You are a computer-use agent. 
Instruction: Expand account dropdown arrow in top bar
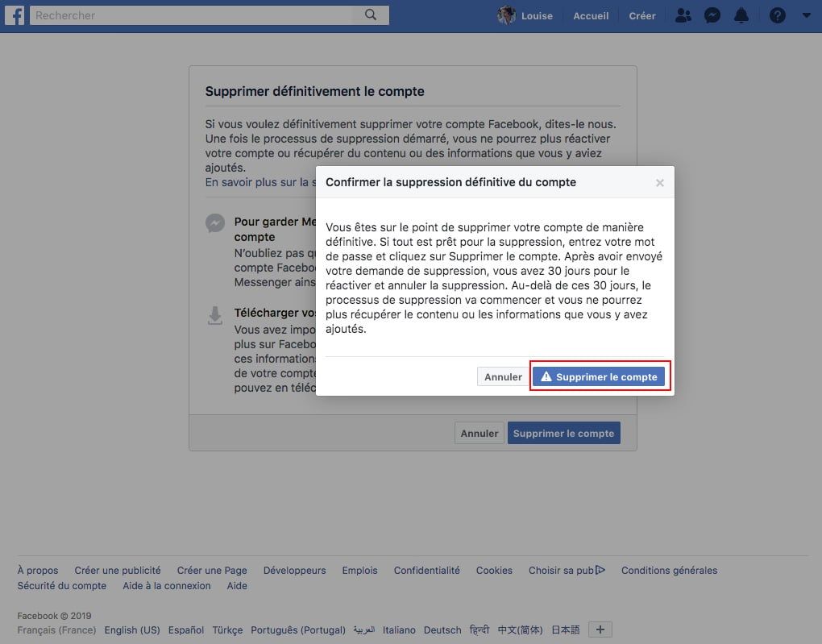click(806, 15)
